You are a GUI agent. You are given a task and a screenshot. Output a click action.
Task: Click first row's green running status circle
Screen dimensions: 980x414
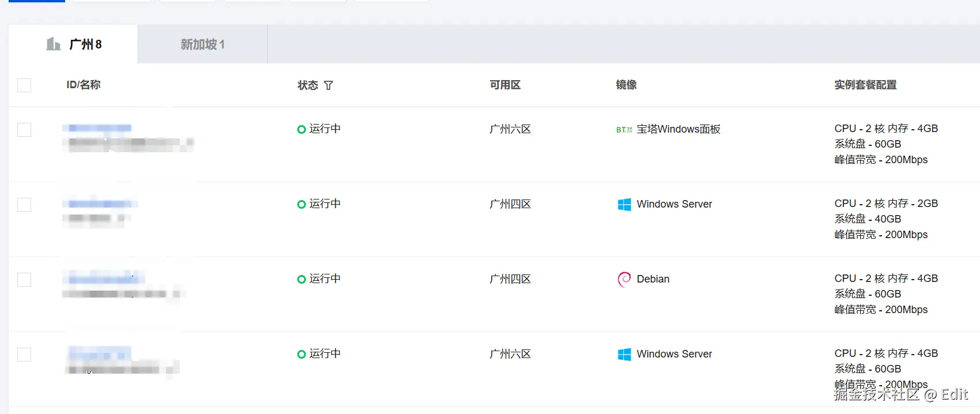pyautogui.click(x=301, y=129)
